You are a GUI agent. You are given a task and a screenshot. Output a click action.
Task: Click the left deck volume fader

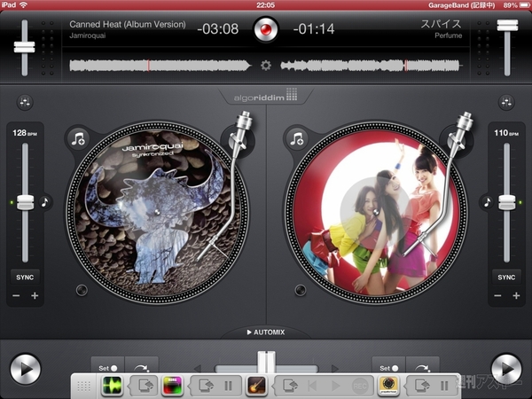coord(25,47)
